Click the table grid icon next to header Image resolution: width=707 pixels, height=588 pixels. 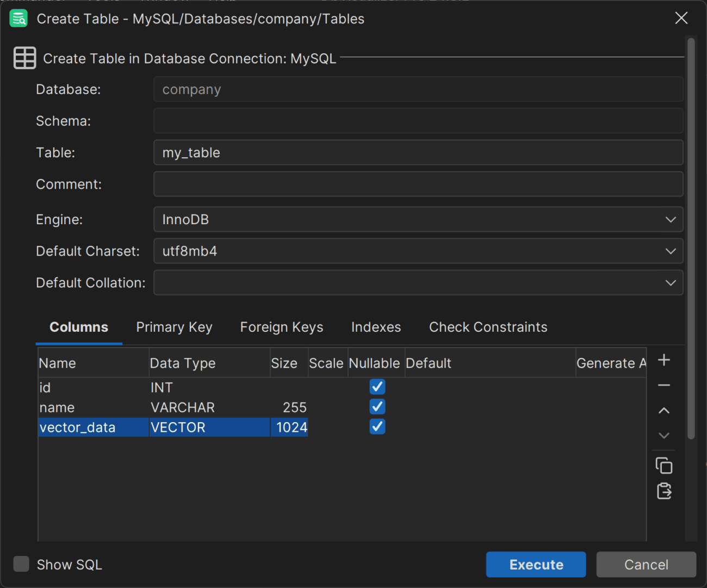pyautogui.click(x=24, y=58)
